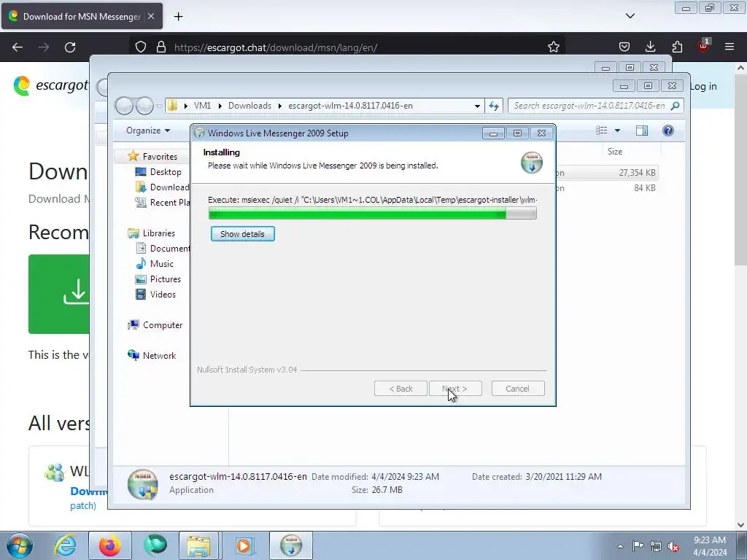Screen dimensions: 747x560
Task: Toggle the Explorer preview pane
Action: pyautogui.click(x=642, y=131)
